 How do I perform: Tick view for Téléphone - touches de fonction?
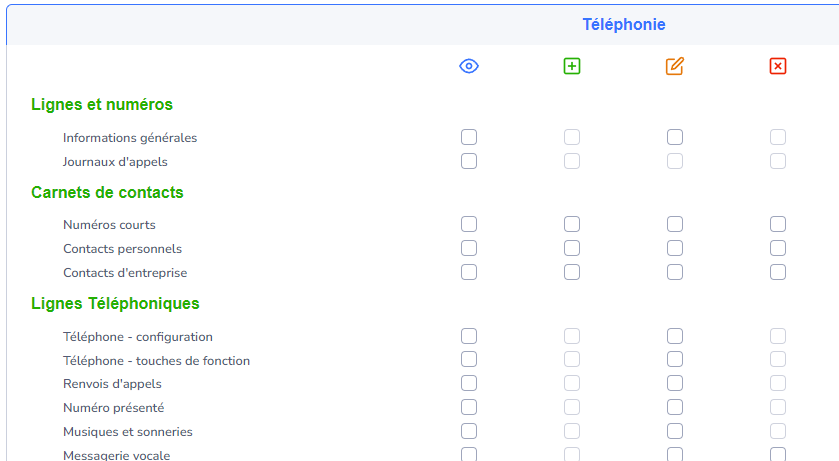coord(469,359)
